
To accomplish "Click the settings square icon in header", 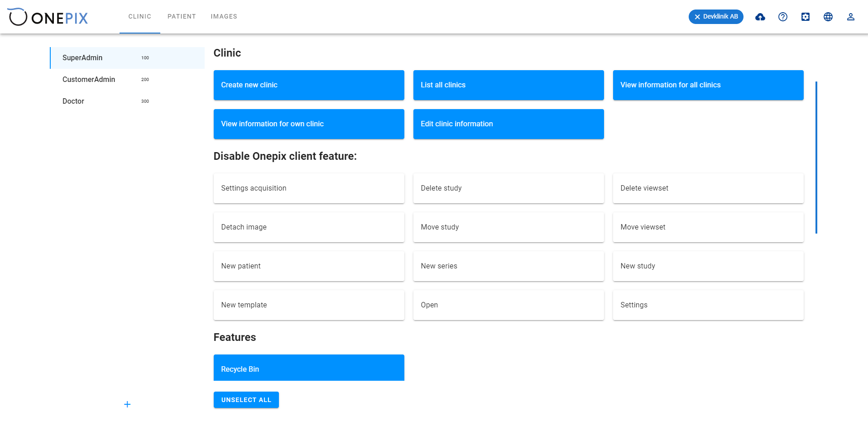I will pyautogui.click(x=805, y=17).
